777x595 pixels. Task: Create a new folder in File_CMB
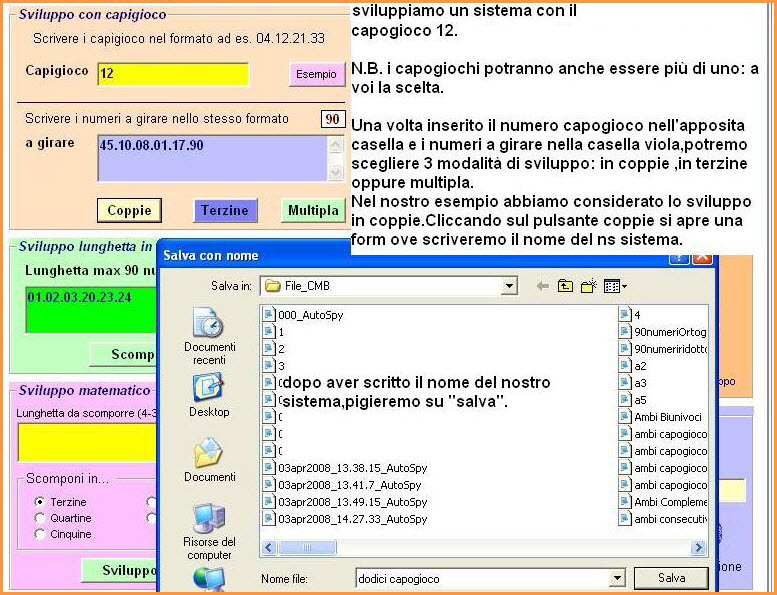pos(589,287)
